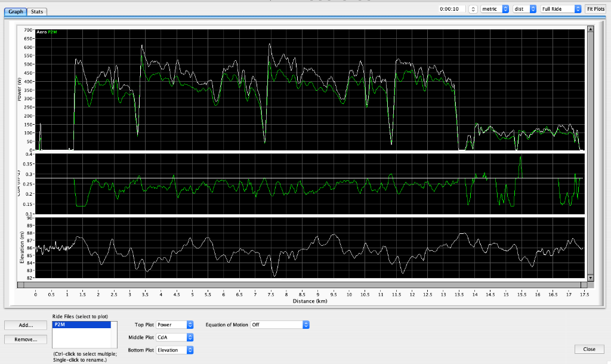
Task: Open the Top Plot Power dropdown
Action: coord(175,325)
